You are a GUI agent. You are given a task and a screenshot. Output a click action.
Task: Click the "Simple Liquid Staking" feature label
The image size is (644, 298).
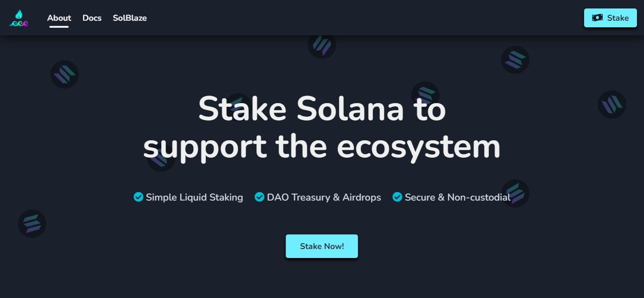(194, 197)
